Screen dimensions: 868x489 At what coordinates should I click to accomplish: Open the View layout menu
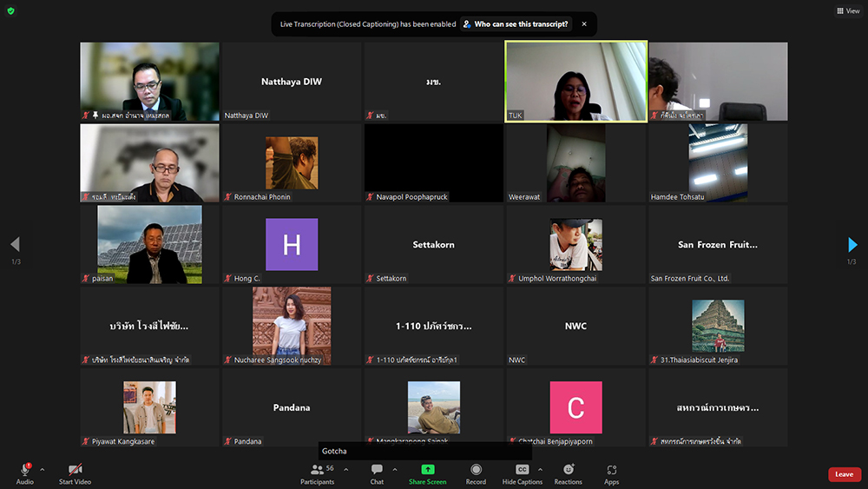[848, 11]
